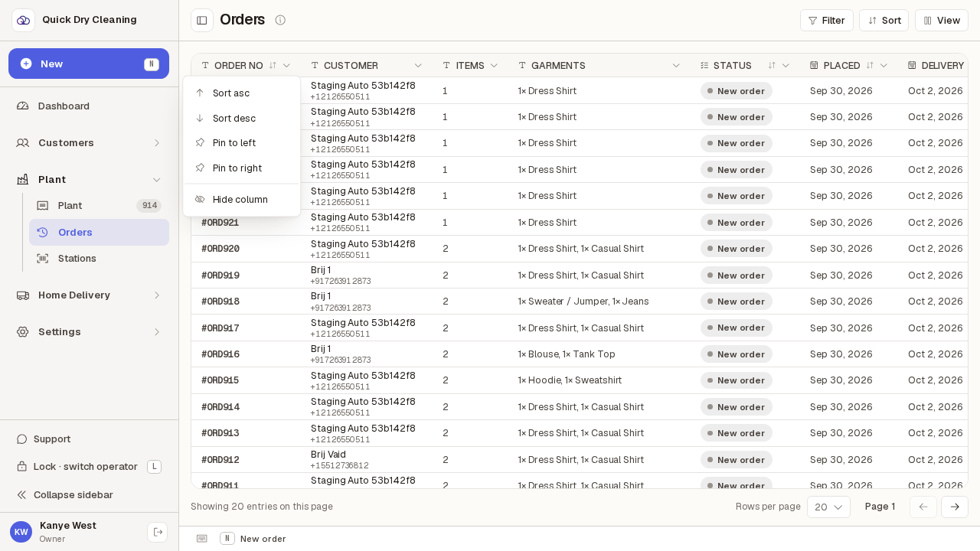Click the keyboard icon in the bottom bar
The image size is (980, 551).
pyautogui.click(x=202, y=539)
